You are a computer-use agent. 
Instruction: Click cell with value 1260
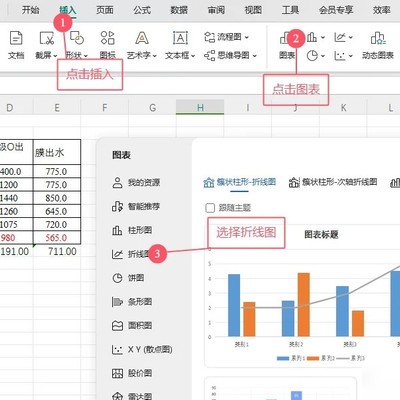pos(16,211)
